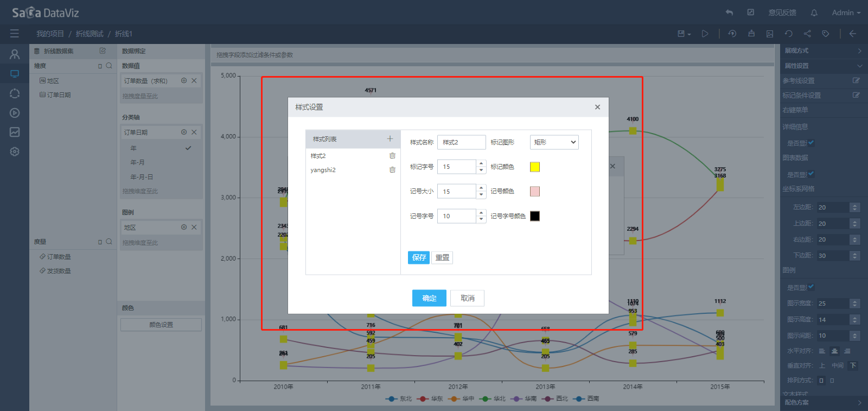Screen dimensions: 868x411
Task: Click the 取消 button
Action: pos(467,298)
